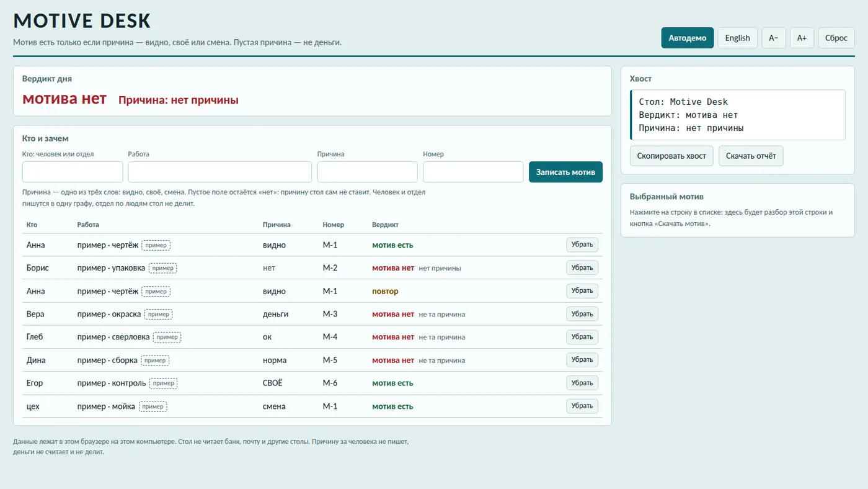Screen dimensions: 868x489
Task: Click Записать мотив button
Action: [565, 172]
